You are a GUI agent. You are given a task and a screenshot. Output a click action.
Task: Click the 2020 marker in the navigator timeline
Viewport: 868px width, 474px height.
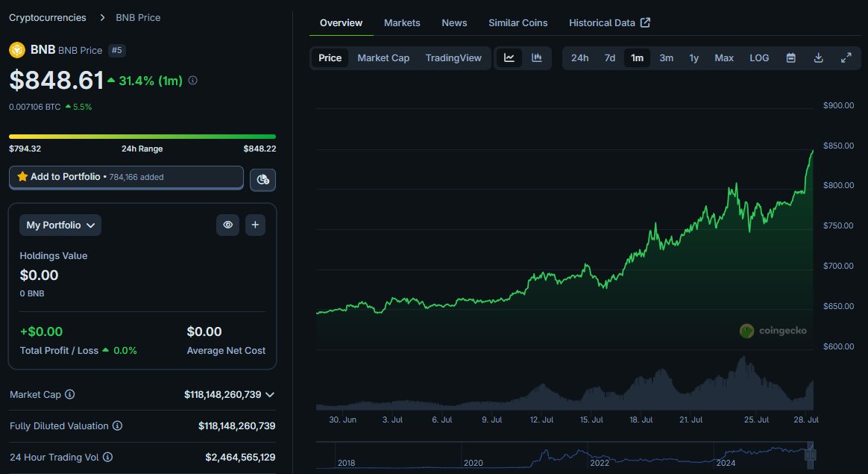point(474,462)
